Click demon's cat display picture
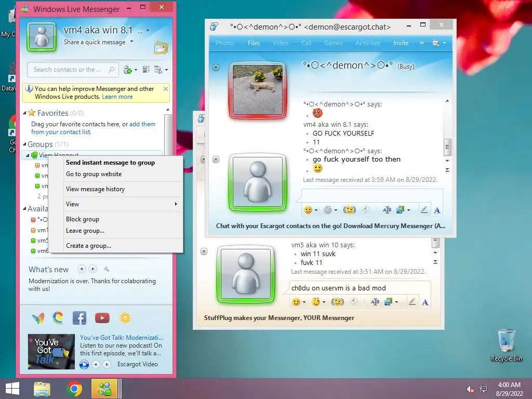The image size is (532, 399). tap(258, 90)
